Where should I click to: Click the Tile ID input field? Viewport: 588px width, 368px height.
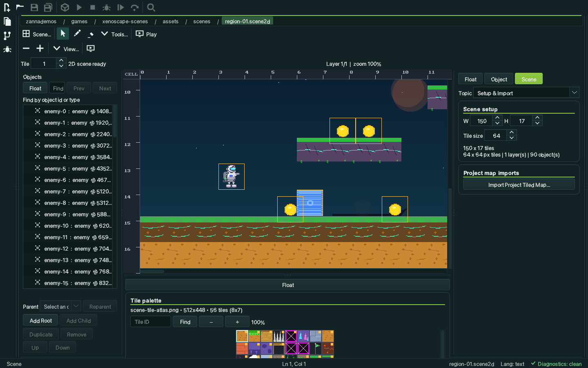151,322
